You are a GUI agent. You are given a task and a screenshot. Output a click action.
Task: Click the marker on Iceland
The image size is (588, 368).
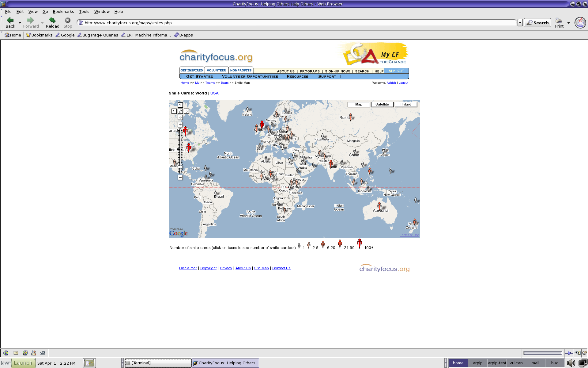coord(247,109)
